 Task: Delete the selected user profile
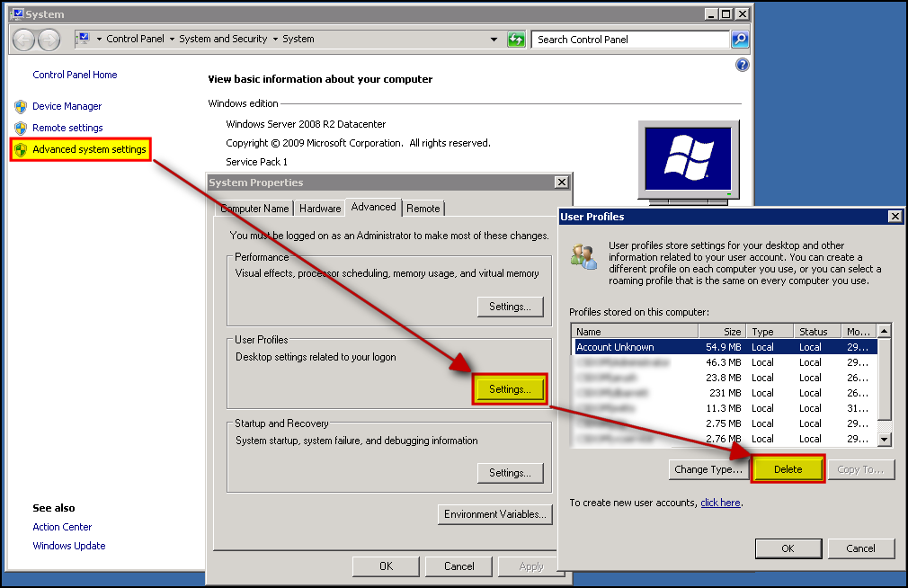pyautogui.click(x=788, y=469)
